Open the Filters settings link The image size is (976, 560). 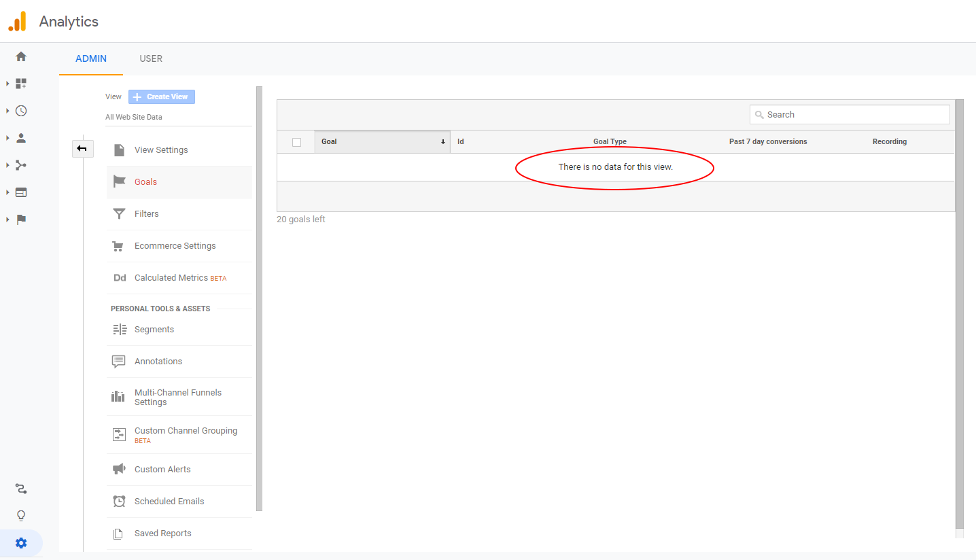(147, 213)
